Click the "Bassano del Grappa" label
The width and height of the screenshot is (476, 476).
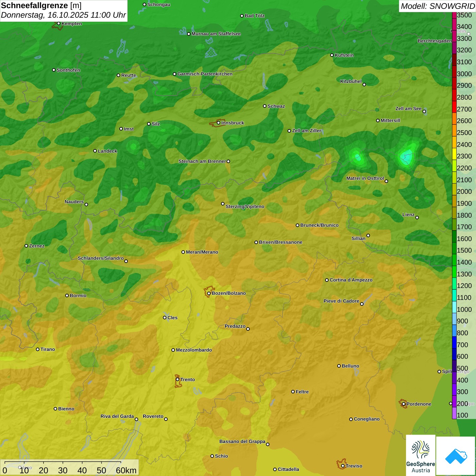[x=242, y=441]
